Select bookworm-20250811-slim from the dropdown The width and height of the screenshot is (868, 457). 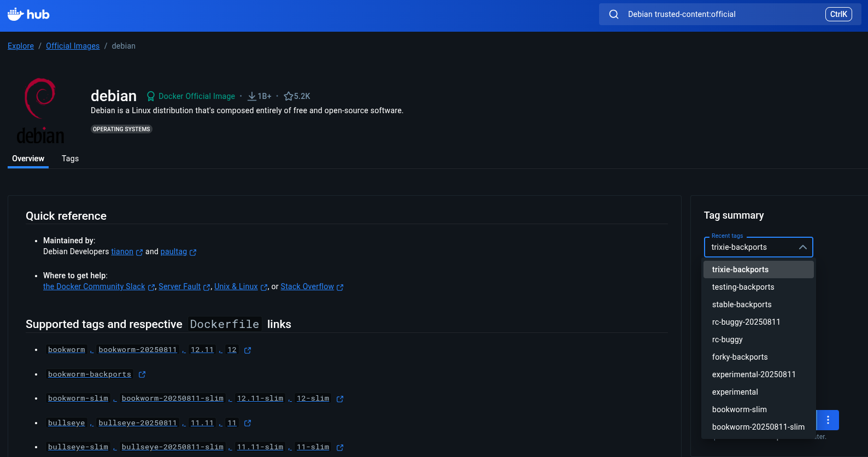point(759,427)
